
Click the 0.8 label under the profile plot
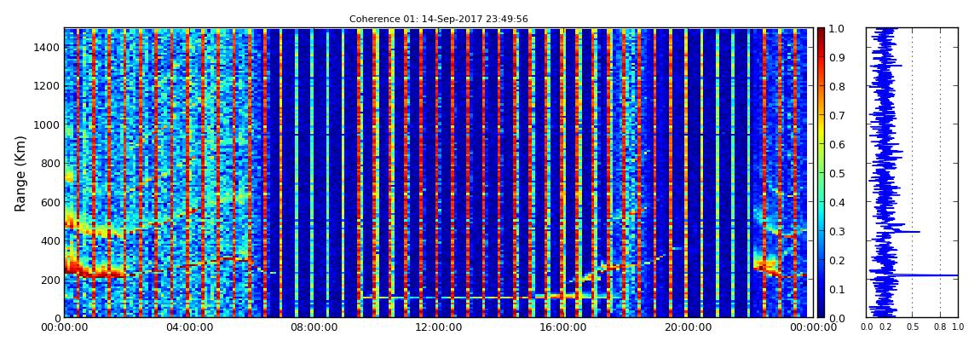940,327
